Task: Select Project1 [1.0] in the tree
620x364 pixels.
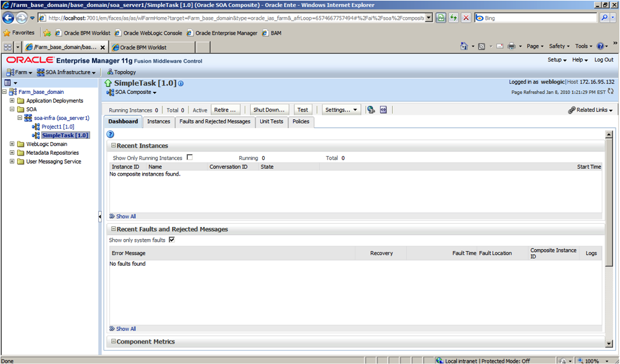Action: click(58, 127)
